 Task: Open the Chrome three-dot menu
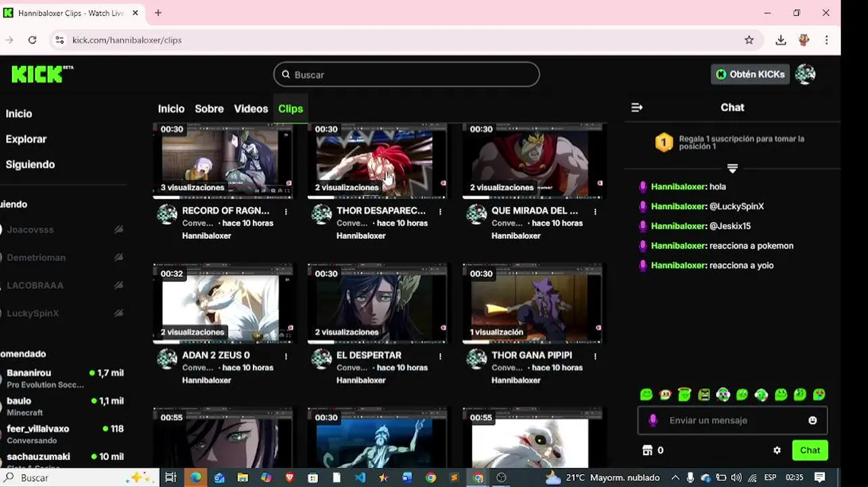[826, 40]
